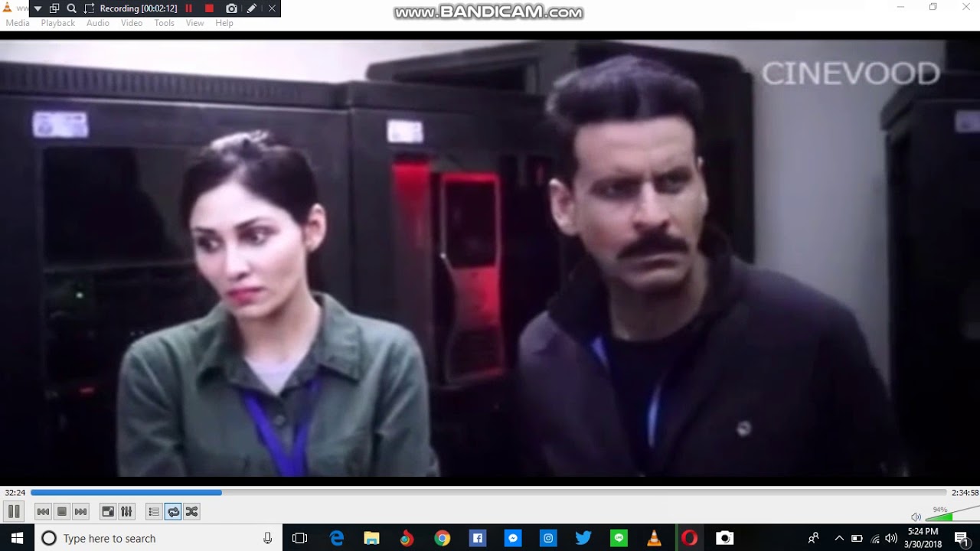Skip to next media in VLC
980x551 pixels.
[x=80, y=511]
